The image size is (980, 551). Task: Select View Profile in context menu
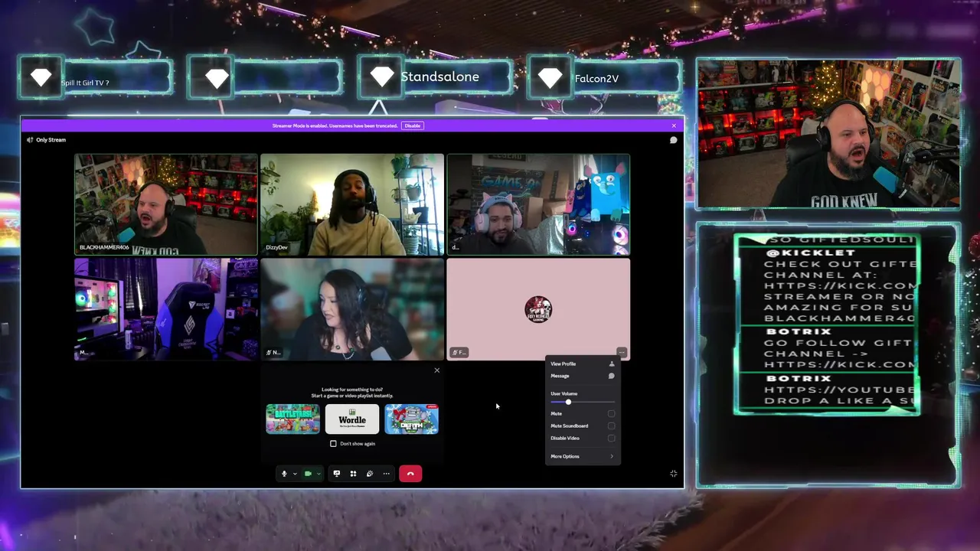(583, 364)
